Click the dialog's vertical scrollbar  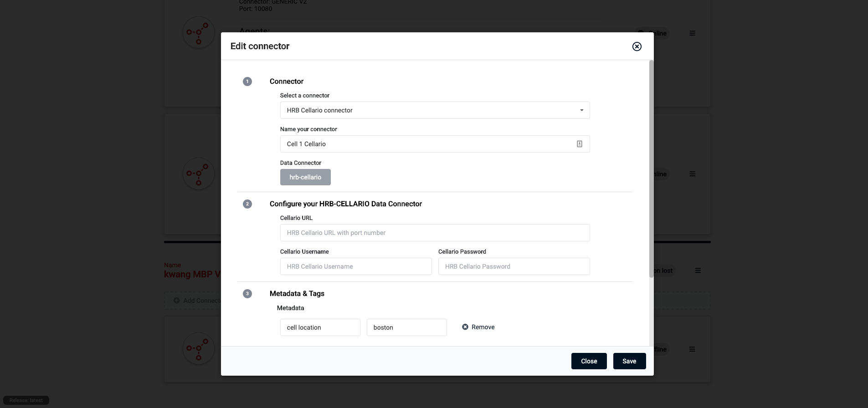tap(651, 168)
